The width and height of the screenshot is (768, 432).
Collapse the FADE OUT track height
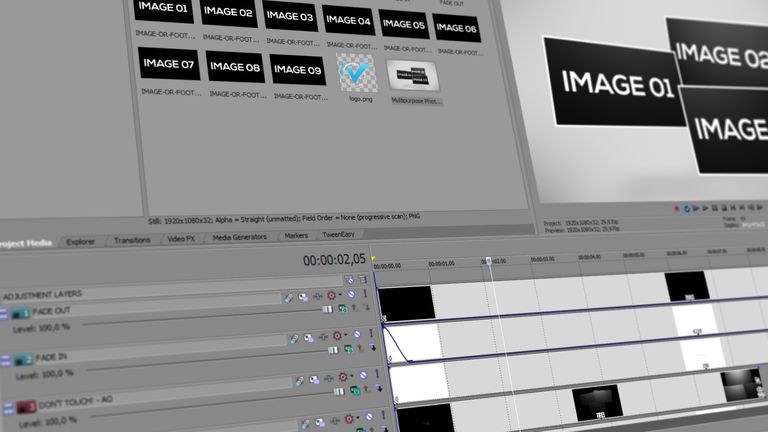pyautogui.click(x=3, y=313)
